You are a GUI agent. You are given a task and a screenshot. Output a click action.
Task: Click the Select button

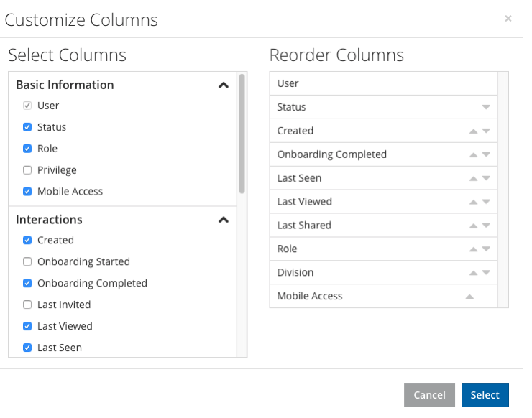pyautogui.click(x=485, y=395)
